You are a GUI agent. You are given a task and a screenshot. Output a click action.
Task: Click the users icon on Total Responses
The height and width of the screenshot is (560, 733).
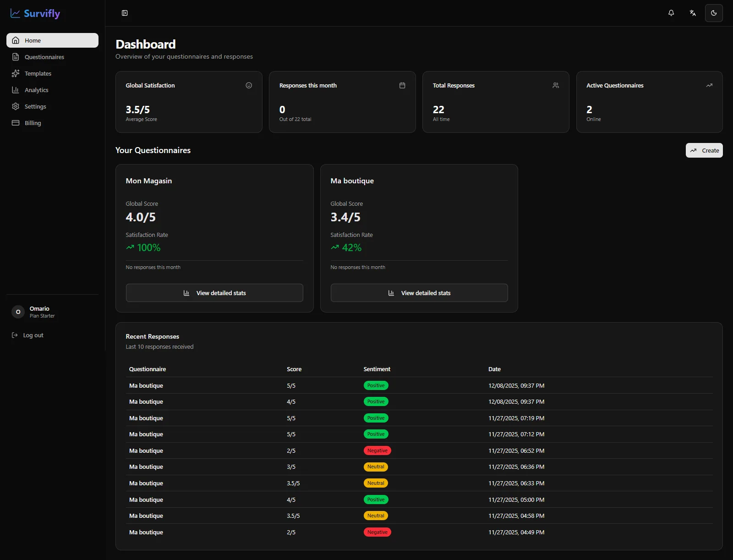tap(556, 86)
